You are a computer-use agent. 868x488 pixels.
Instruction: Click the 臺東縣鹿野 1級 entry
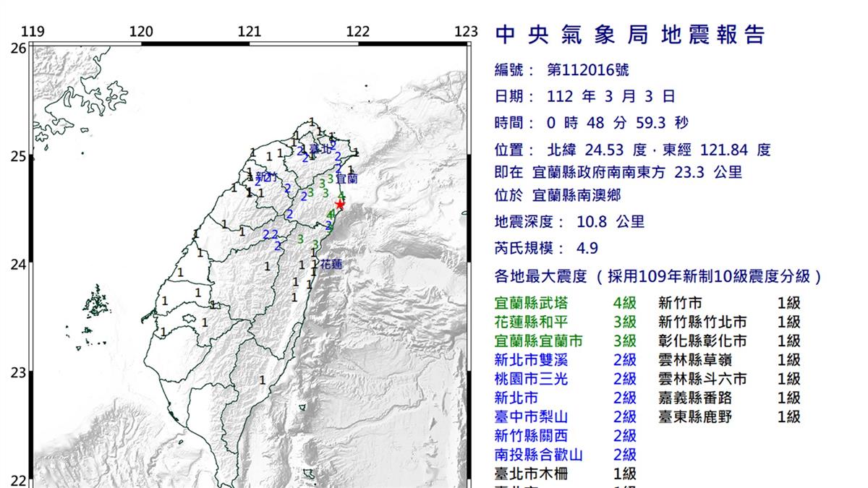(x=729, y=416)
